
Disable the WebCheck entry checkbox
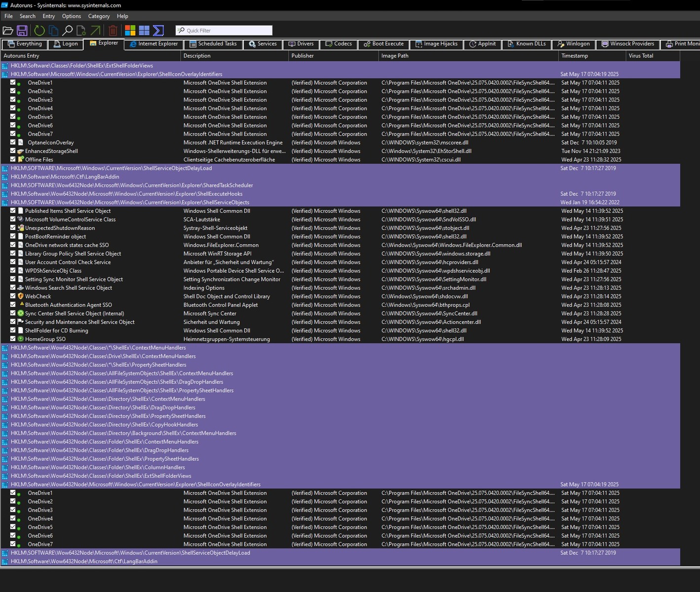13,296
